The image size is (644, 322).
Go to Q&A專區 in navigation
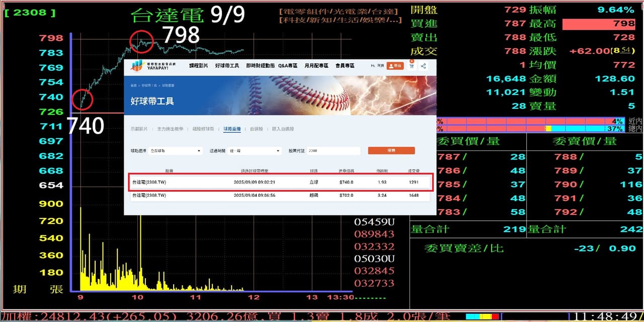pos(288,66)
